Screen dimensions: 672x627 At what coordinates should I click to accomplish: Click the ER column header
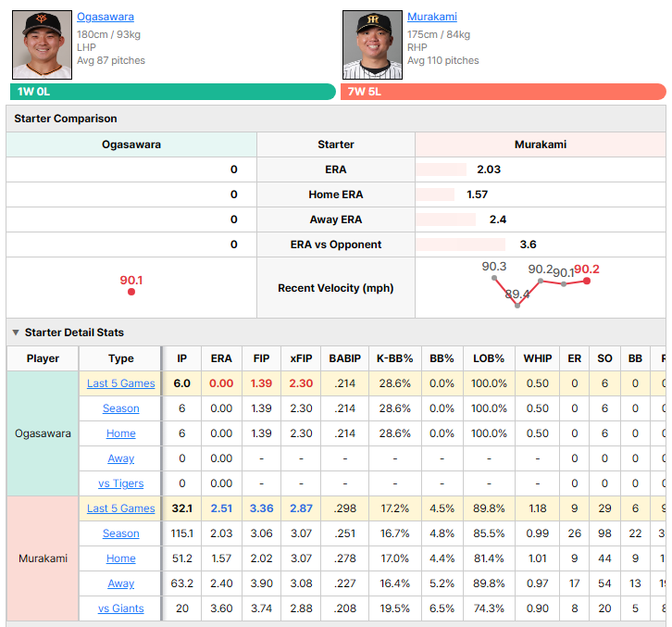pos(574,358)
